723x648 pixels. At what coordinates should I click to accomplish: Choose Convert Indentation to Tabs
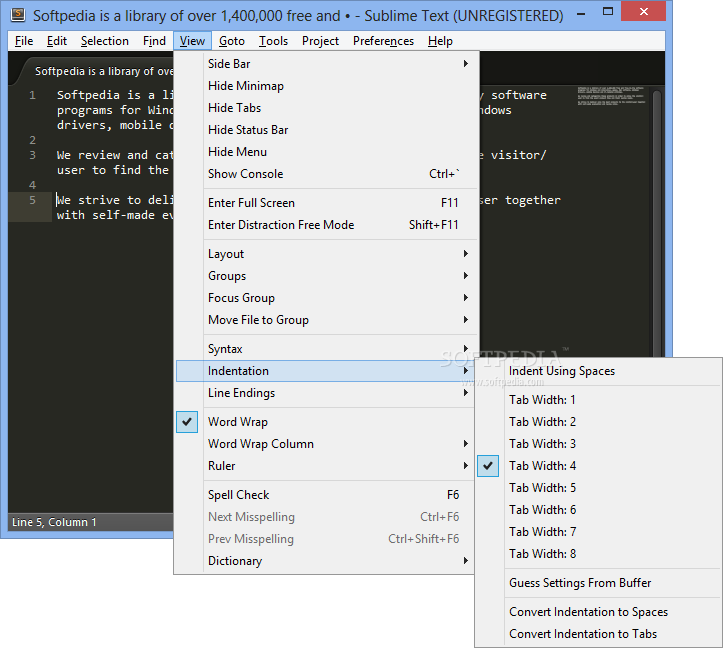pos(598,634)
